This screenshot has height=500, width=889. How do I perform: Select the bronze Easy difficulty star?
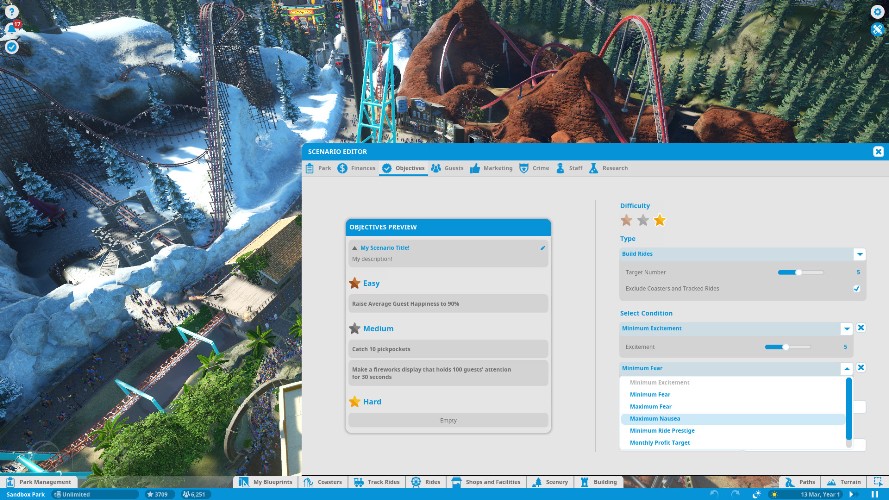[x=626, y=221]
